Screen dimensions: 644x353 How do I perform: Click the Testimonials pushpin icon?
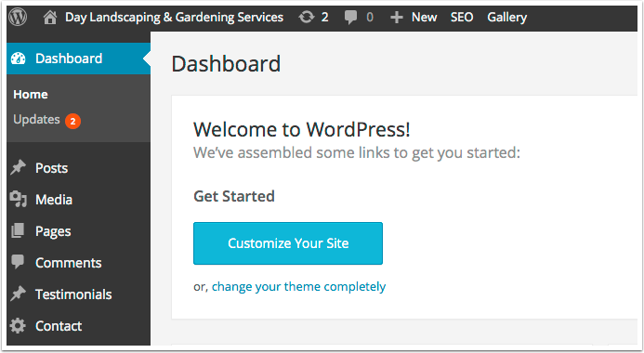click(x=18, y=294)
